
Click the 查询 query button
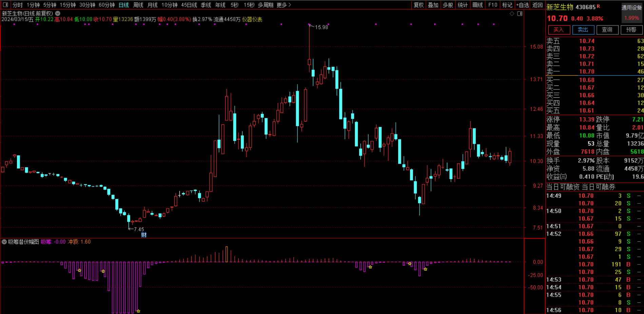click(x=607, y=30)
